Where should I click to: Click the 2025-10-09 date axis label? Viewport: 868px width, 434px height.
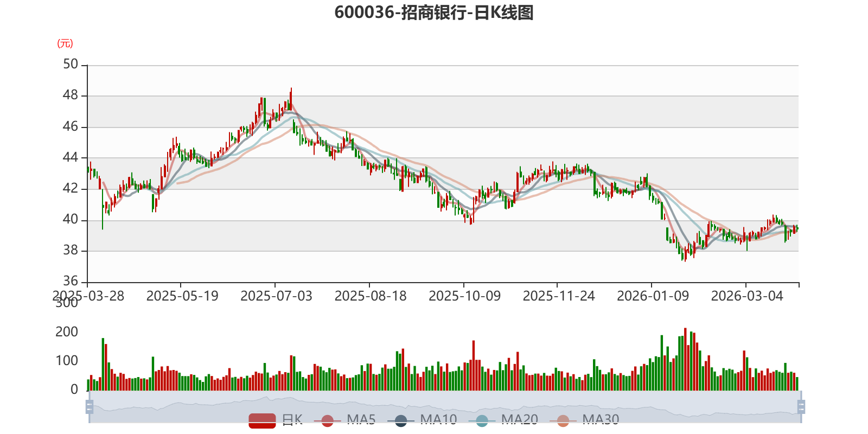click(x=464, y=296)
